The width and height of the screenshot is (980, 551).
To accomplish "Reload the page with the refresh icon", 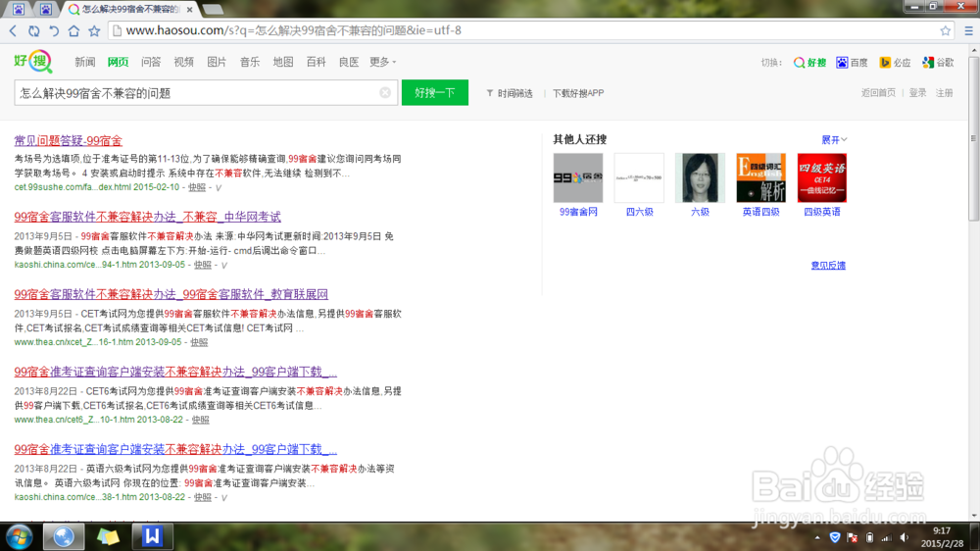I will [33, 30].
